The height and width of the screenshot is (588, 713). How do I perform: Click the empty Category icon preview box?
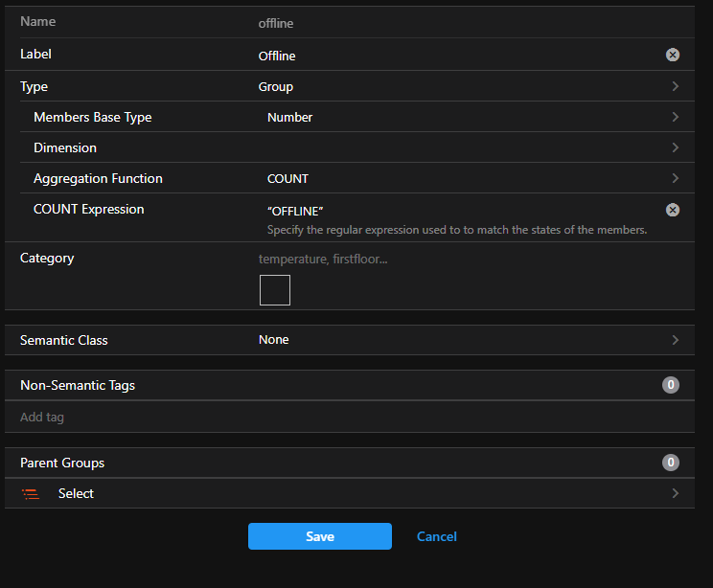(275, 290)
